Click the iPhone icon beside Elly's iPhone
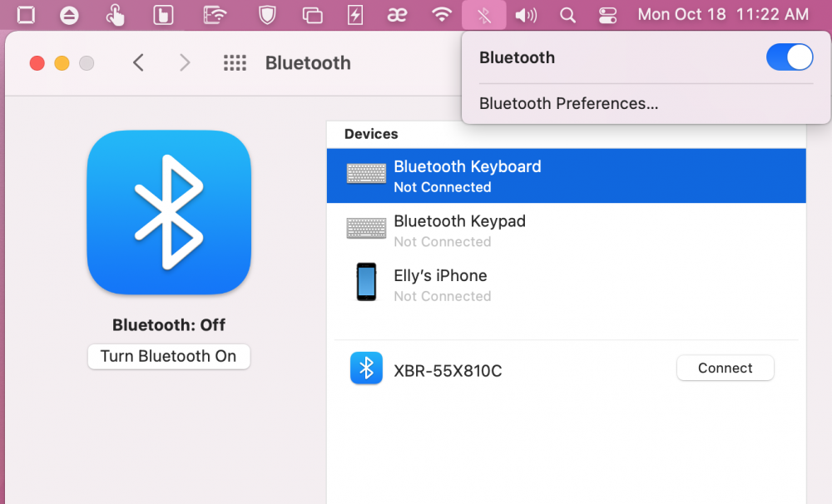 [x=366, y=282]
